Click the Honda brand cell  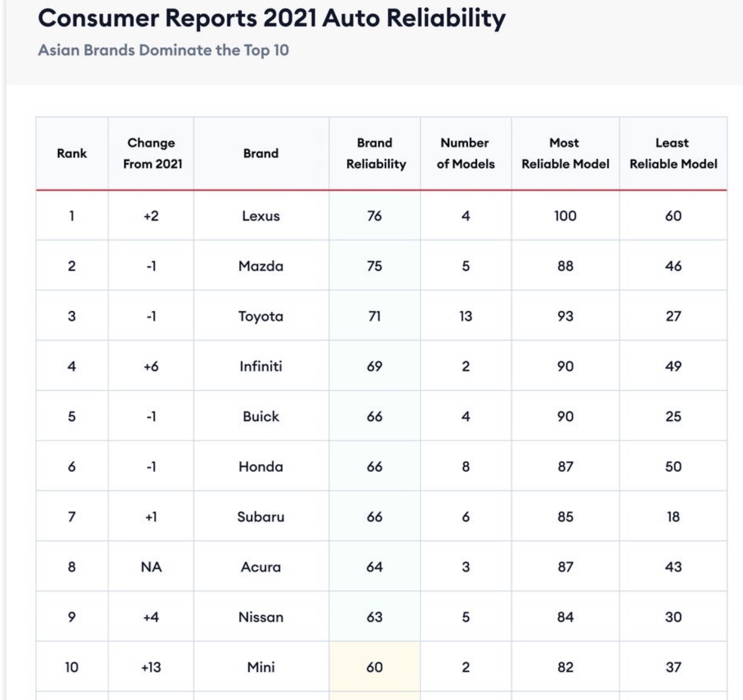260,466
